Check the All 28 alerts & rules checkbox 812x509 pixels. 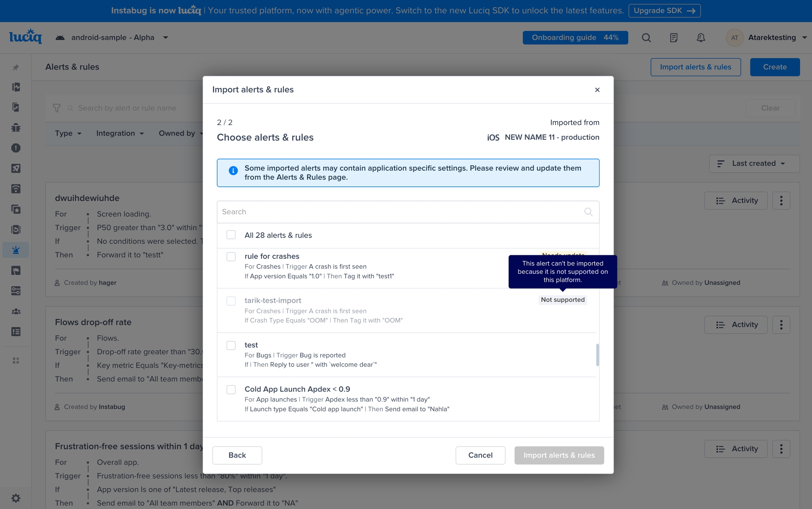click(231, 235)
